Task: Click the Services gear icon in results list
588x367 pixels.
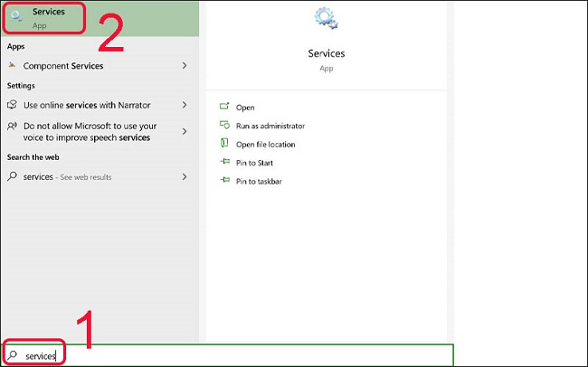Action: pyautogui.click(x=16, y=15)
